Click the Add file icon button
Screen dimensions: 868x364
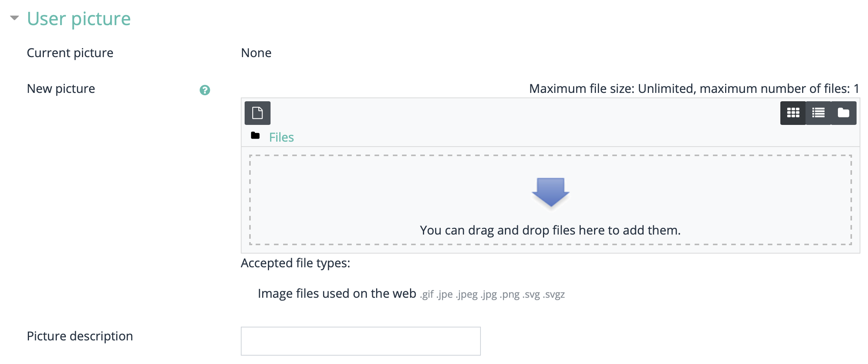point(257,113)
